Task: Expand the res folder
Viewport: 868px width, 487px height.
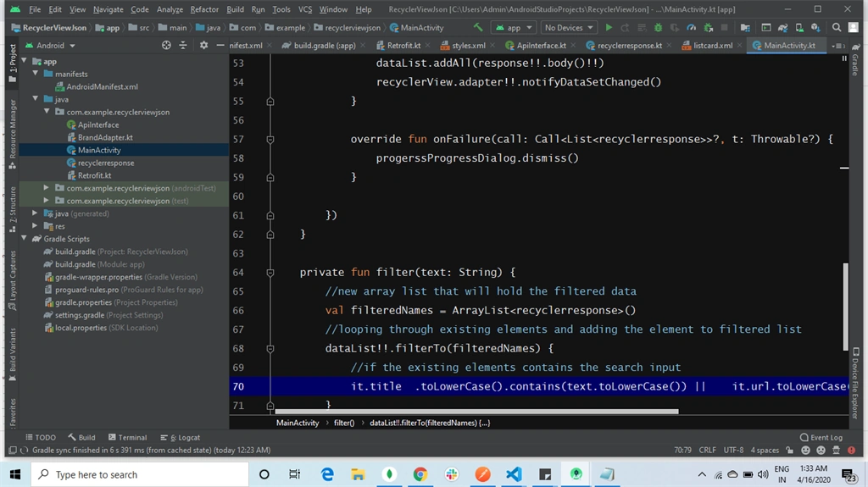Action: click(x=36, y=226)
